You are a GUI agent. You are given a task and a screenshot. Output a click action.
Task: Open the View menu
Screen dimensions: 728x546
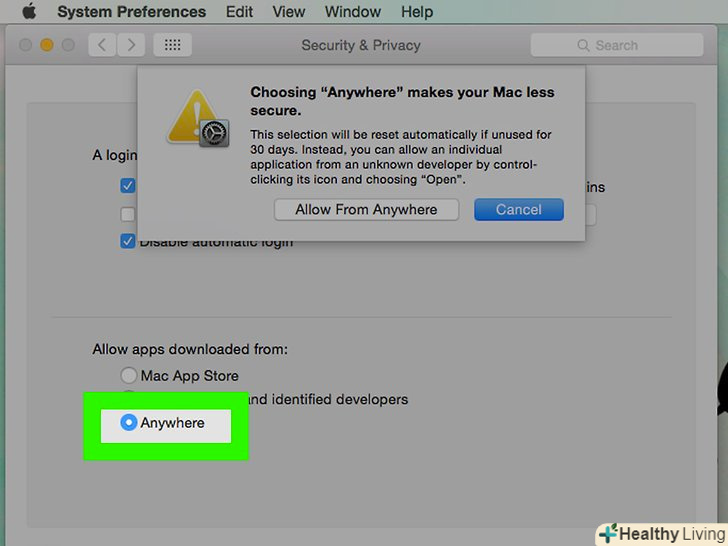pyautogui.click(x=288, y=12)
